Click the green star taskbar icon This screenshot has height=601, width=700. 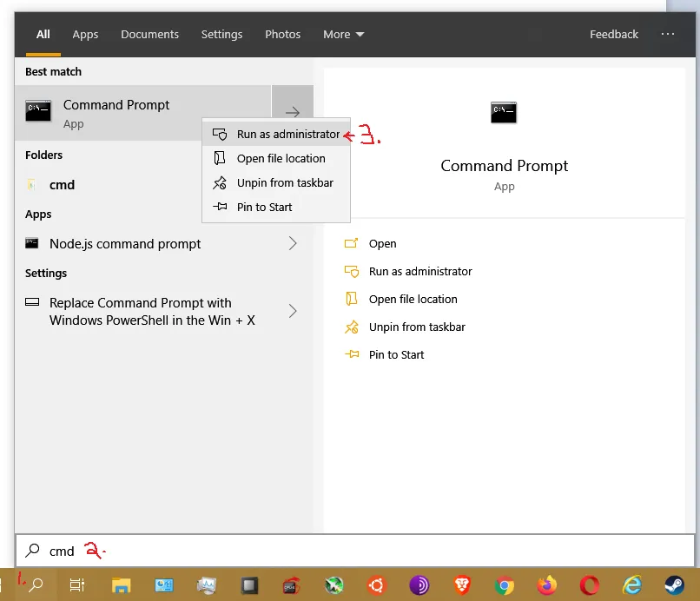pos(333,585)
